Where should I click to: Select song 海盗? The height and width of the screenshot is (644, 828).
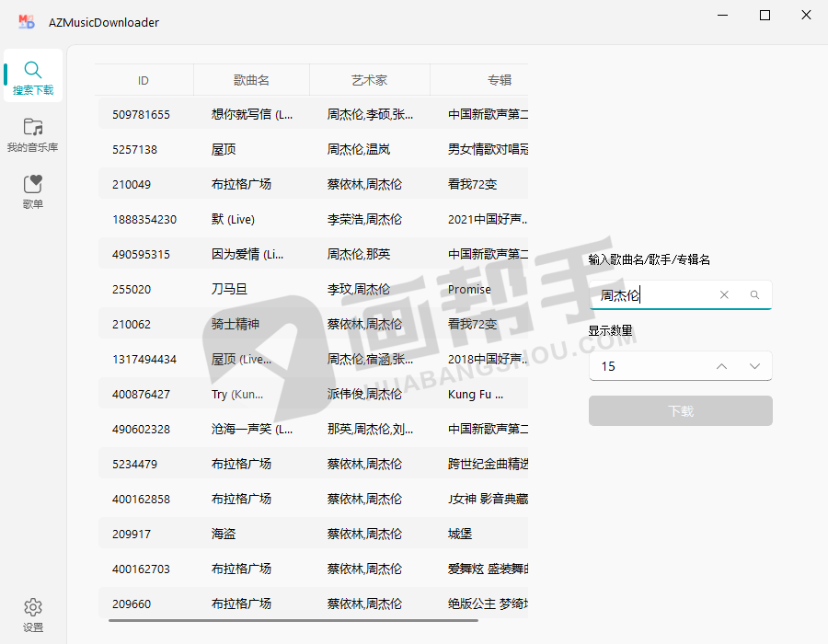[x=224, y=534]
